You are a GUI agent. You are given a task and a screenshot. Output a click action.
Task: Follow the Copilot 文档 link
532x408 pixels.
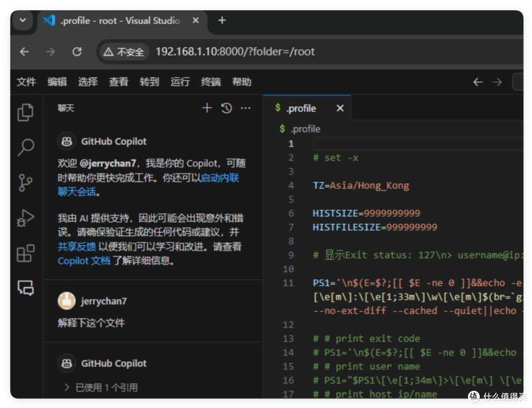tap(84, 260)
